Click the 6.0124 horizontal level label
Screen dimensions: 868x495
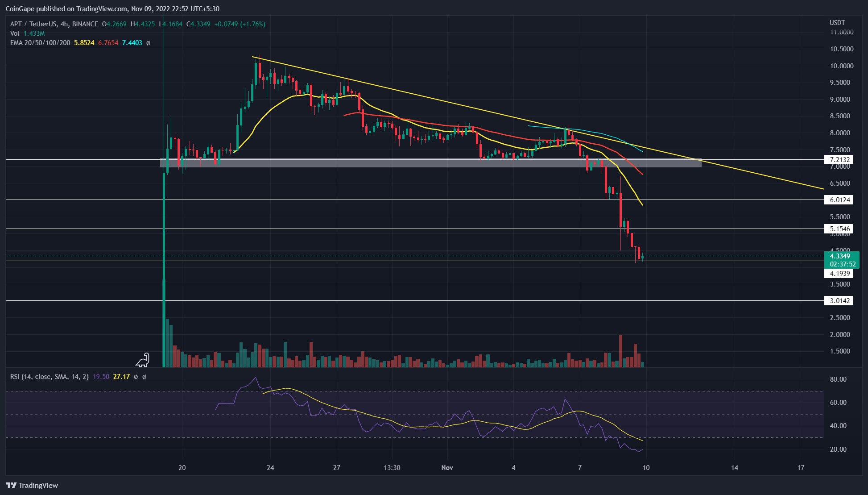[839, 200]
